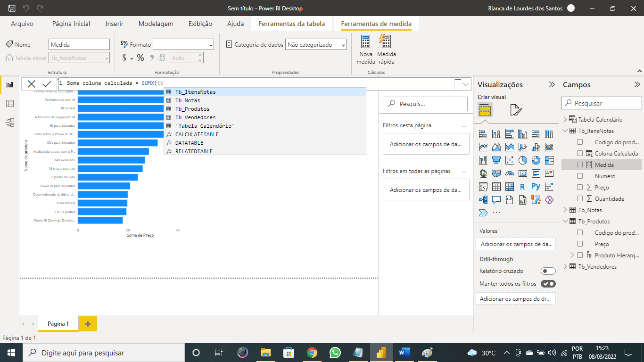The width and height of the screenshot is (644, 362).
Task: Select the Python (Py) visual
Action: click(536, 187)
